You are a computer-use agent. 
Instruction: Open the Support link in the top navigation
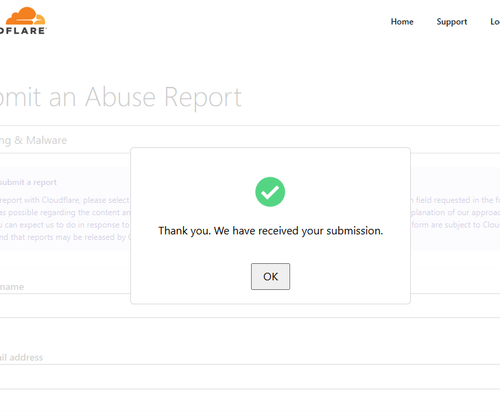coord(452,22)
